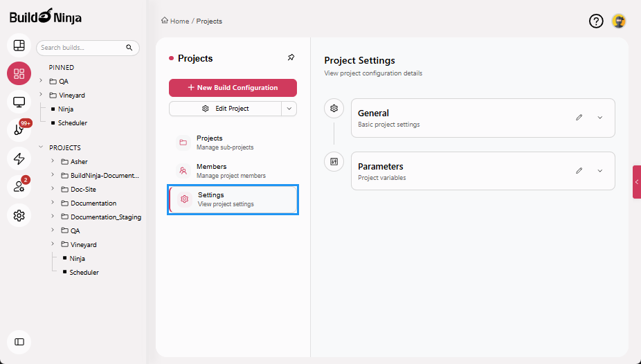This screenshot has height=364, width=641.
Task: Click the Edit Project button
Action: (225, 109)
